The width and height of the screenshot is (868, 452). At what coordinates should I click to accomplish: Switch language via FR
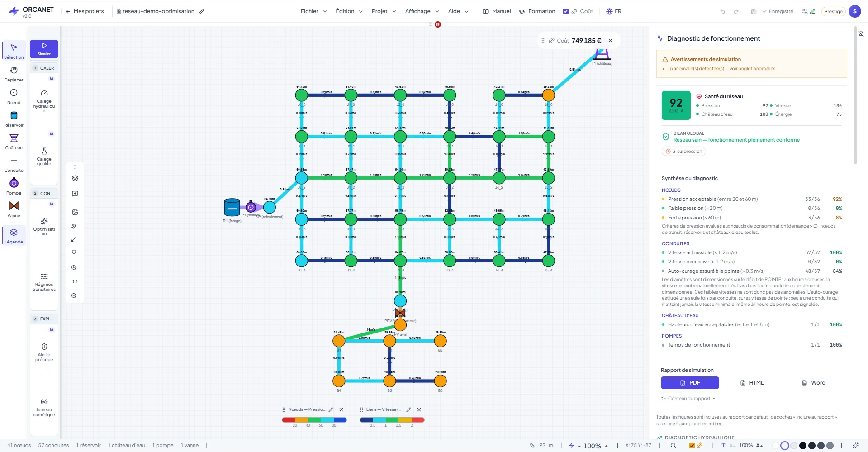614,11
